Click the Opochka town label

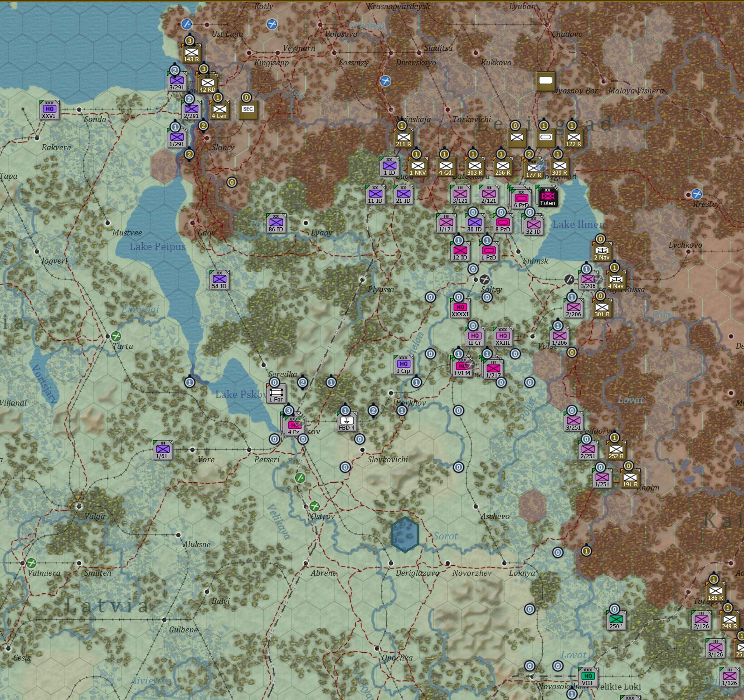coord(397,658)
